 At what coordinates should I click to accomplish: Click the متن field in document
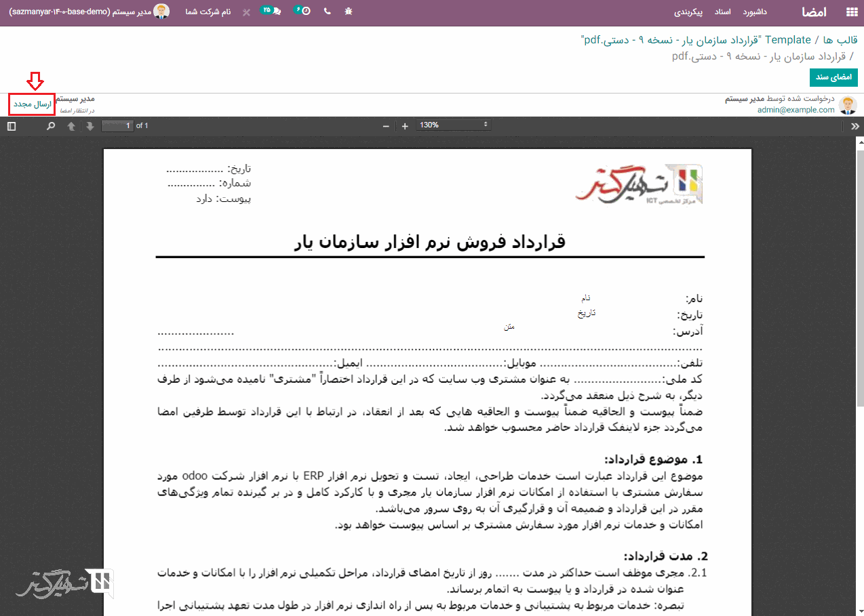(509, 327)
